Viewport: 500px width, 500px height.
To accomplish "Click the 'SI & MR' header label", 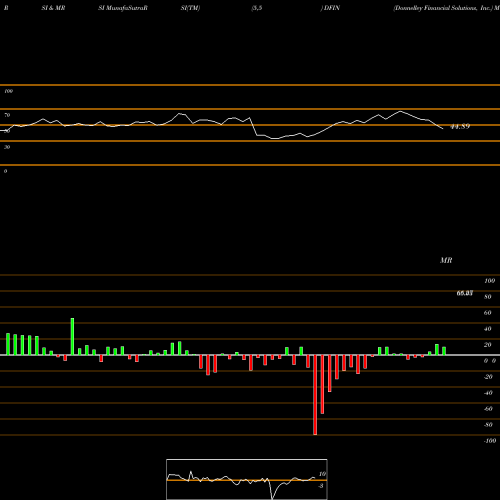I will (x=53, y=8).
